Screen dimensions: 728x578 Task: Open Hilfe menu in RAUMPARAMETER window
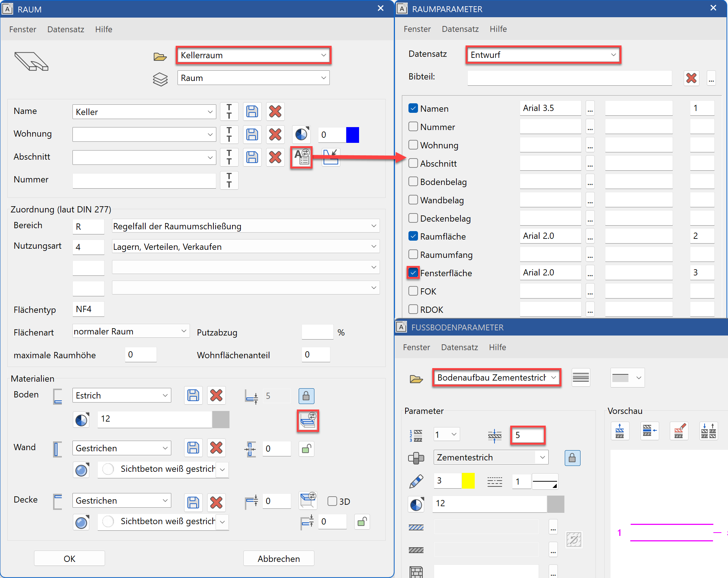(498, 29)
